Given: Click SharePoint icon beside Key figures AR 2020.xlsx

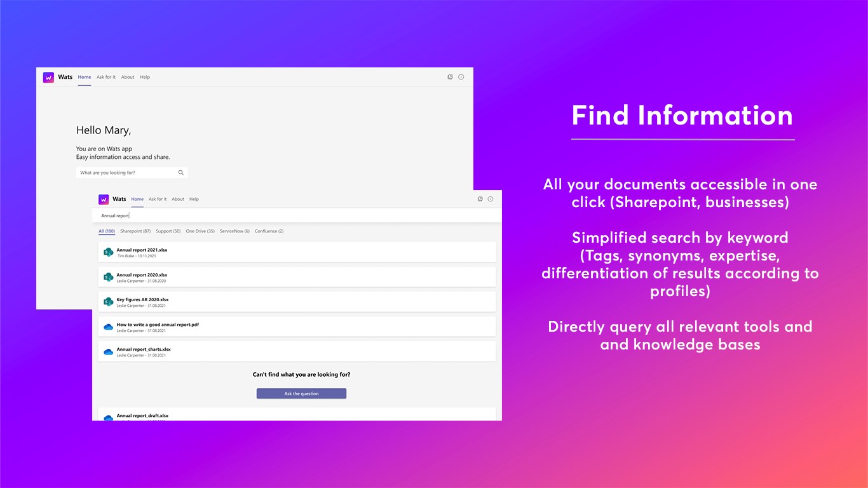Looking at the screenshot, I should click(x=108, y=302).
